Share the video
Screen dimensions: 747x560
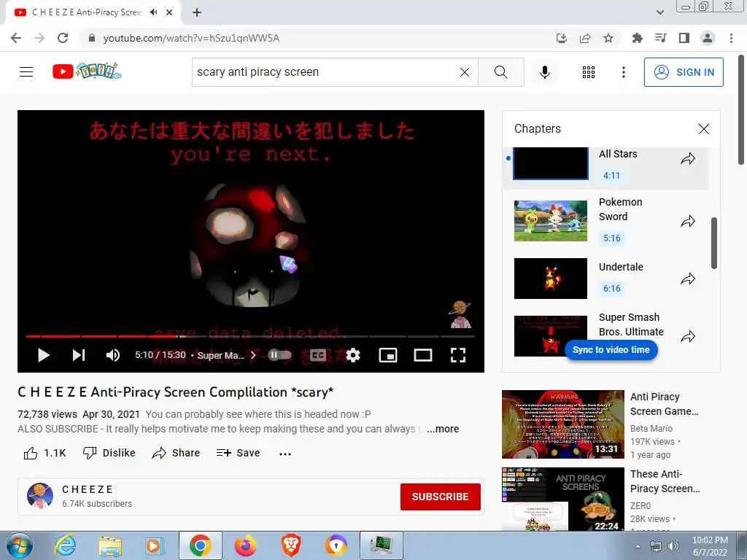(176, 453)
